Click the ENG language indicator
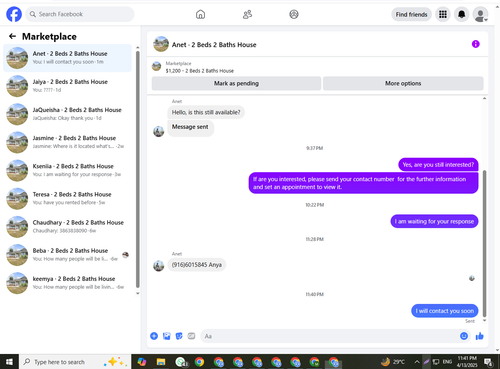This screenshot has height=369, width=500. coord(447,362)
